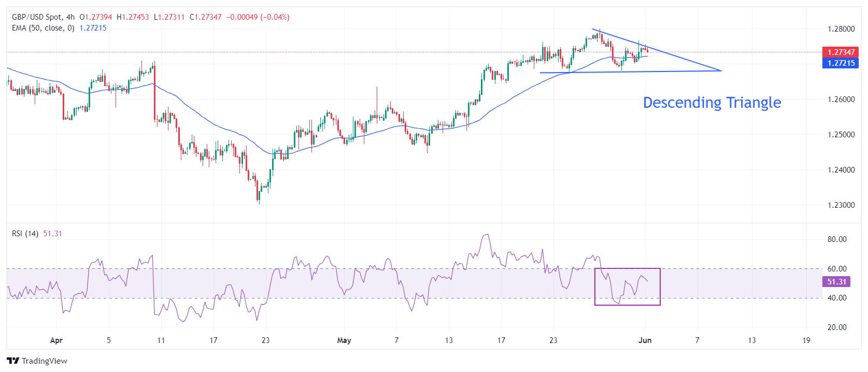868x372 pixels.
Task: Click the blue 1.27215 EMA price tag
Action: point(841,63)
